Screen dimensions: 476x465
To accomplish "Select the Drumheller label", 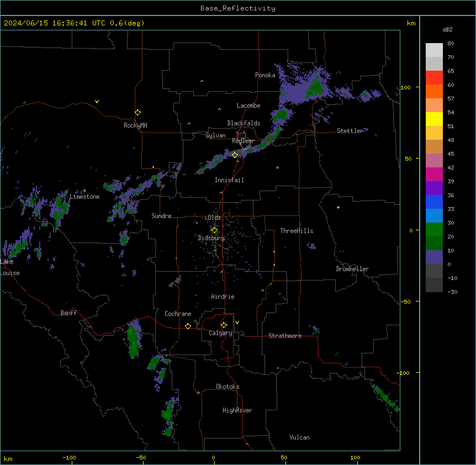I will (x=352, y=269).
